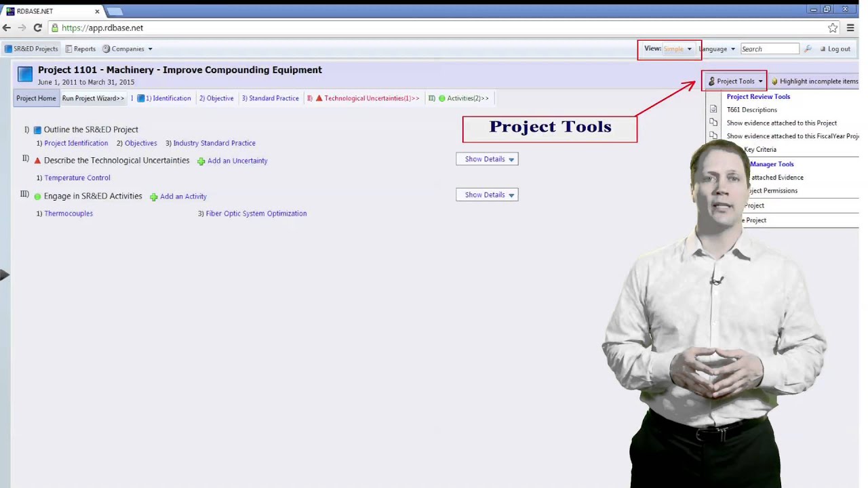The width and height of the screenshot is (868, 488).
Task: Bookmark the page with the star icon
Action: point(832,28)
